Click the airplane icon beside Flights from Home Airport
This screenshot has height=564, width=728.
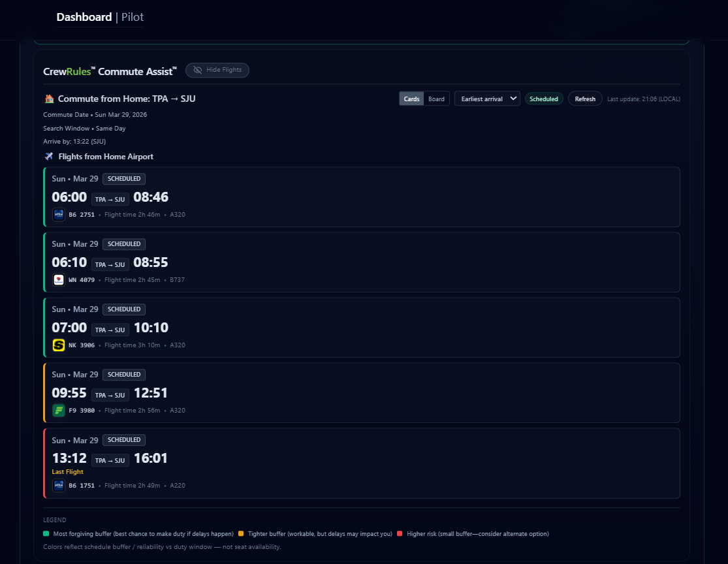[x=48, y=156]
